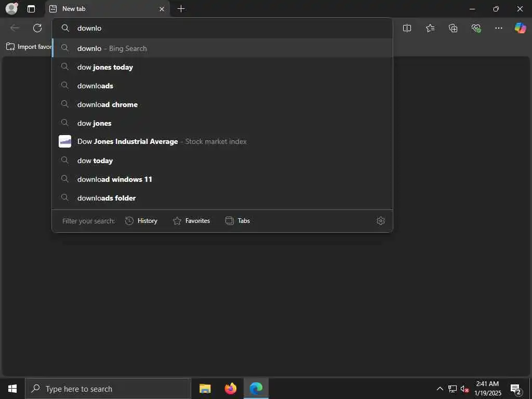Image resolution: width=532 pixels, height=399 pixels.
Task: Filter search by History
Action: click(141, 221)
